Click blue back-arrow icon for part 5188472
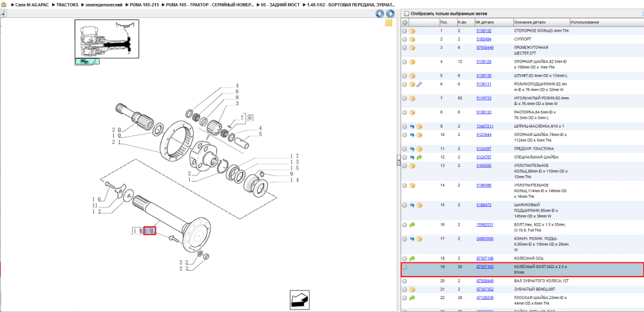The image size is (644, 312). coord(412,205)
